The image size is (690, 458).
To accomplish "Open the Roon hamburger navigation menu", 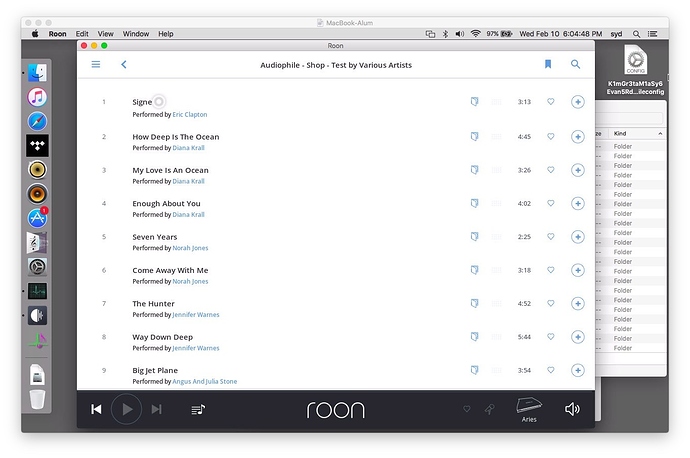I will [x=95, y=64].
